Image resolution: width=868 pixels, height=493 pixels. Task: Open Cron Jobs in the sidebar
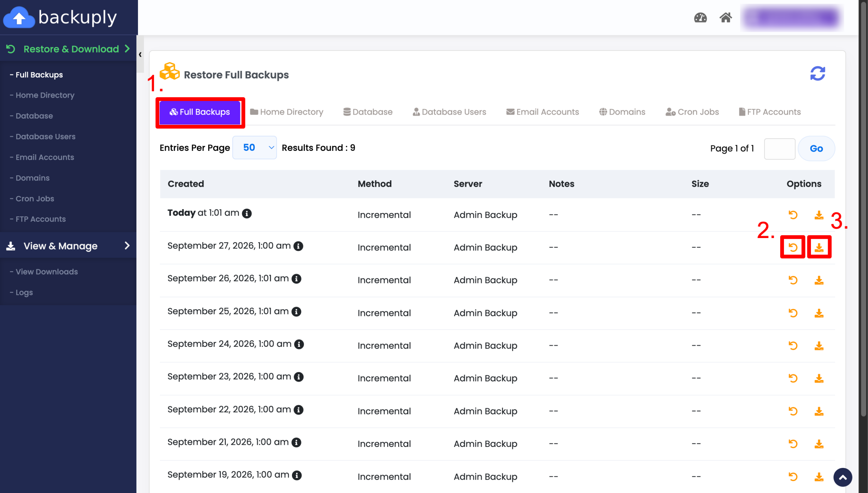point(32,199)
